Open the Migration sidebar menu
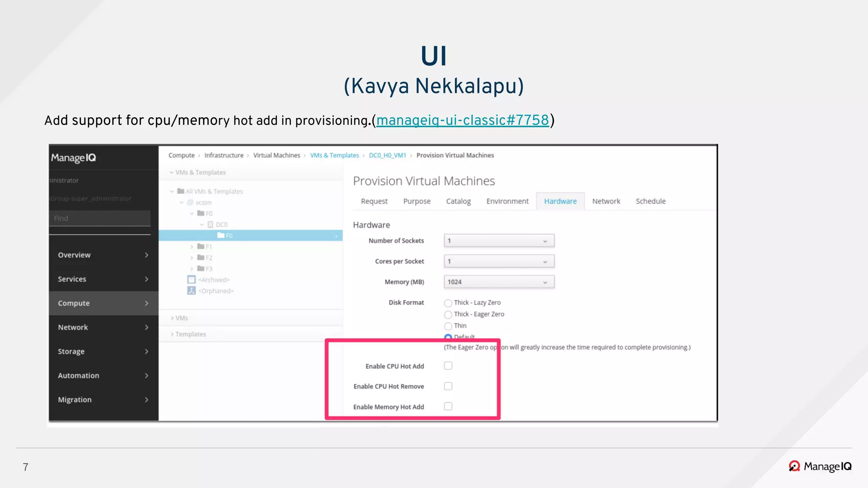The height and width of the screenshot is (488, 868). point(103,400)
